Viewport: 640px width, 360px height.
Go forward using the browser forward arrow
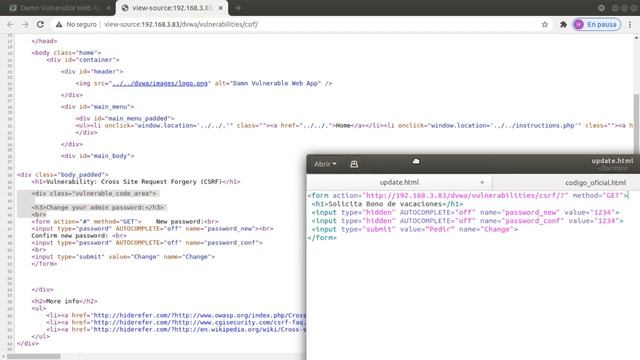[25, 24]
